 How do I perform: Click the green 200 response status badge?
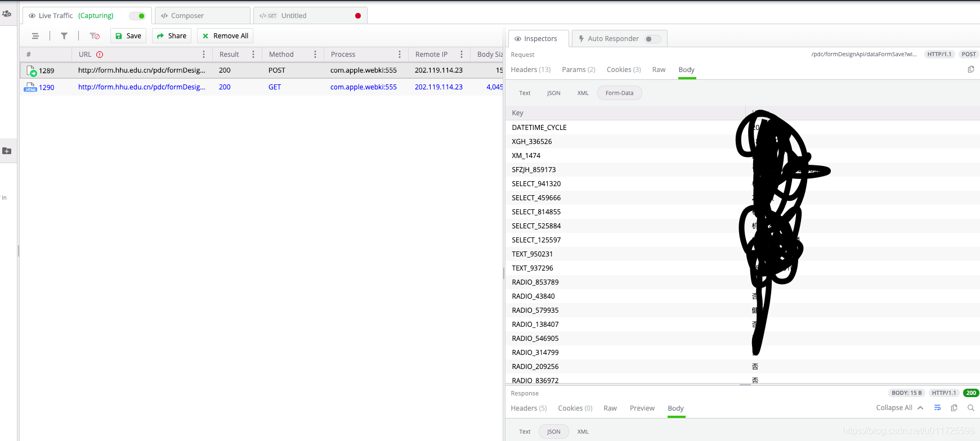[971, 393]
